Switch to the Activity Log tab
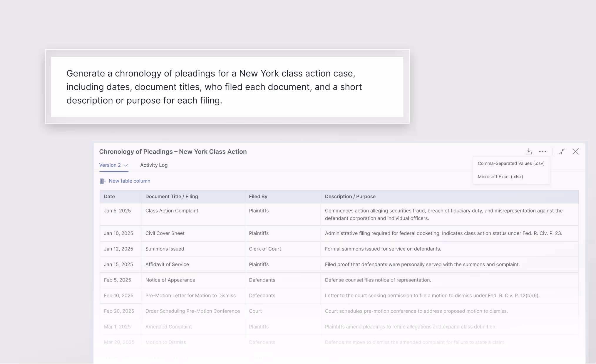Screen dimensions: 596x364 tap(154, 165)
